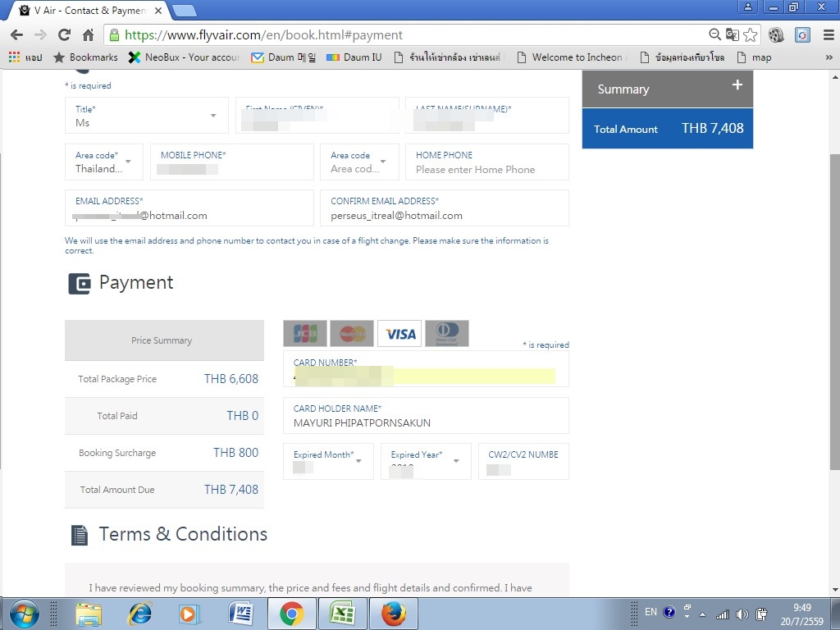Expand the Summary panel with plus sign
Screen dimensions: 840x630
coord(737,84)
